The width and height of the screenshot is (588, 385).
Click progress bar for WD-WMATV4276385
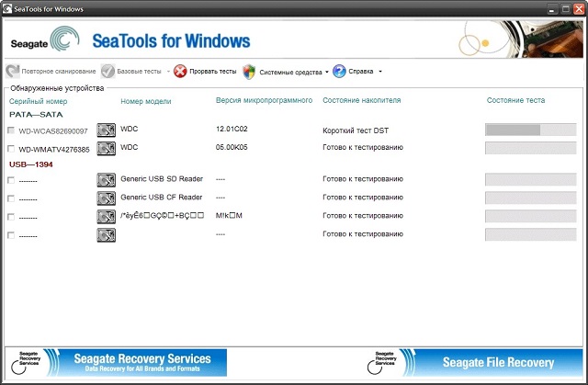coord(531,148)
